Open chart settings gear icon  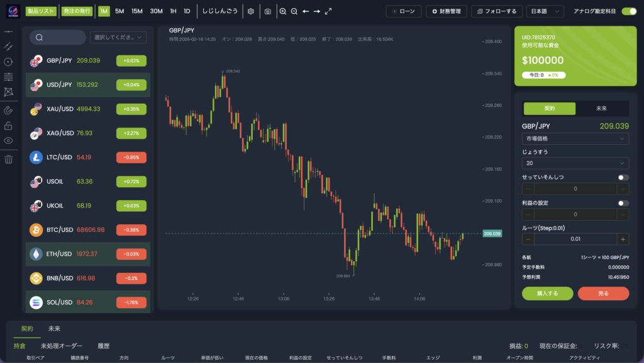coord(251,11)
